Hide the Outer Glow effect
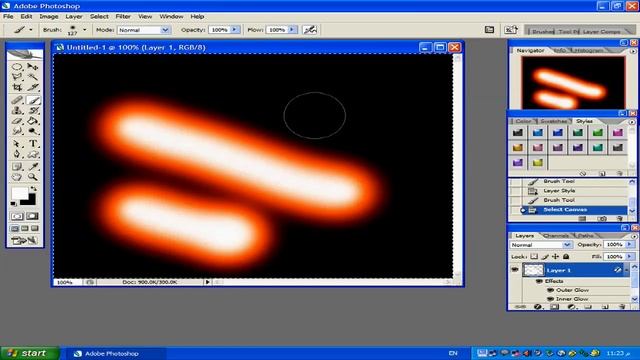 (551, 290)
